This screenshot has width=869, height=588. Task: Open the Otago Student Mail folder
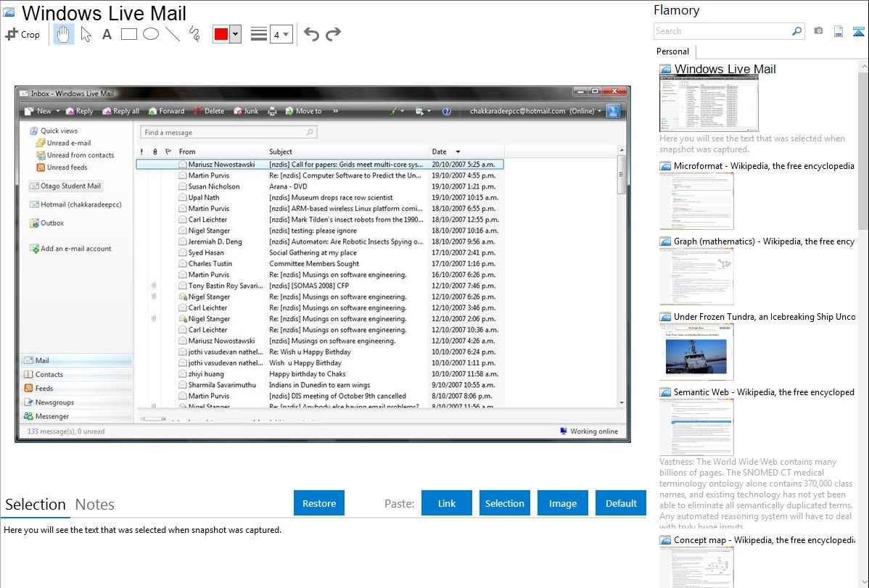click(x=65, y=186)
